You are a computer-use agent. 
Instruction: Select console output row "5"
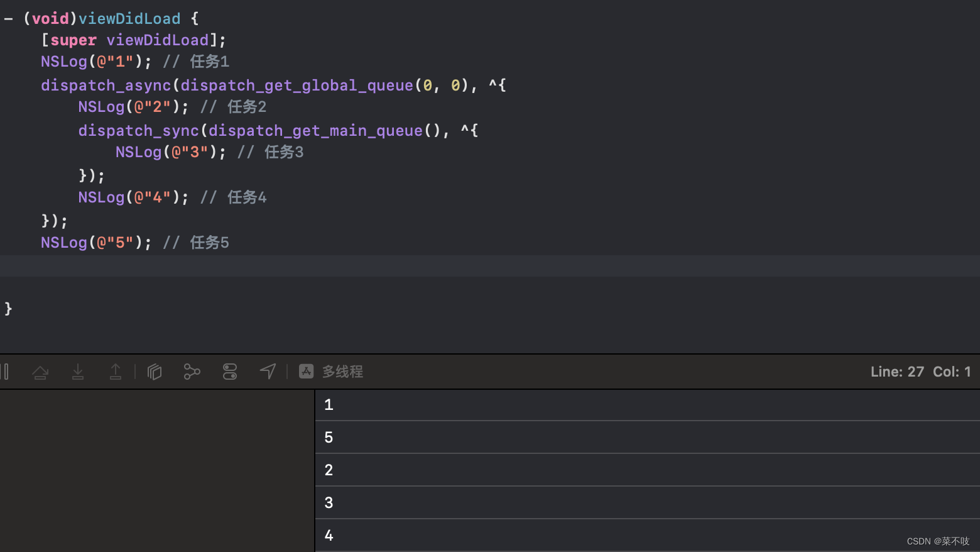[x=648, y=438]
